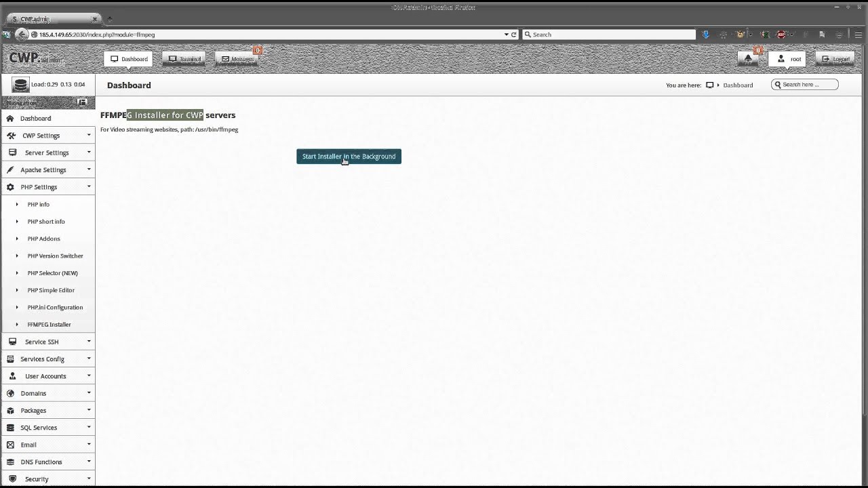Open PHP Simple Editor
The width and height of the screenshot is (868, 488).
51,290
